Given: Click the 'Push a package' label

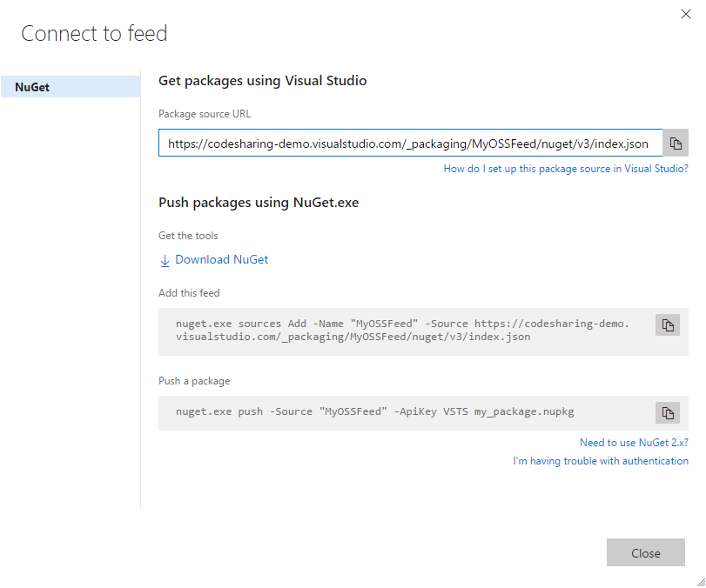Looking at the screenshot, I should [x=194, y=381].
